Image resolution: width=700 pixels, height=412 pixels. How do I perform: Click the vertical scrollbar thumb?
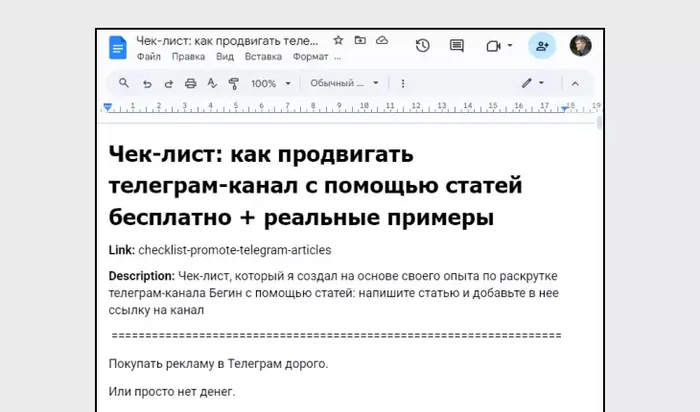[599, 122]
